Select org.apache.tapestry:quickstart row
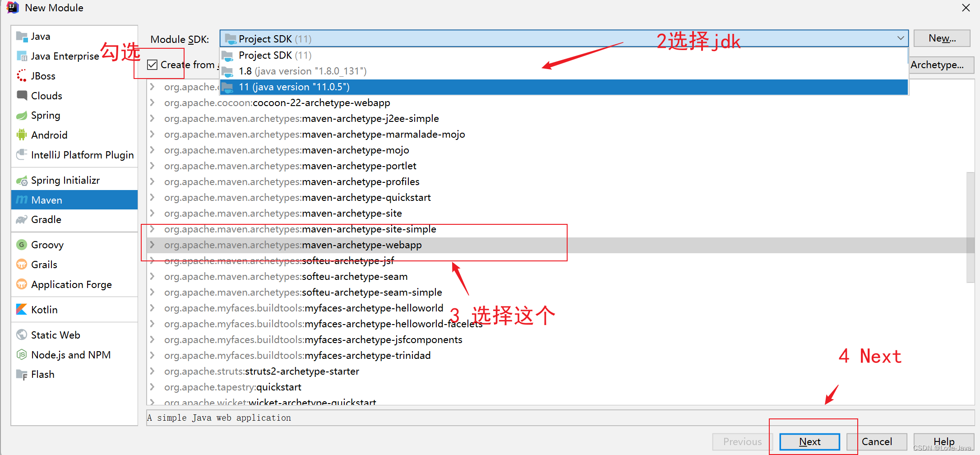The width and height of the screenshot is (980, 455). [x=559, y=387]
